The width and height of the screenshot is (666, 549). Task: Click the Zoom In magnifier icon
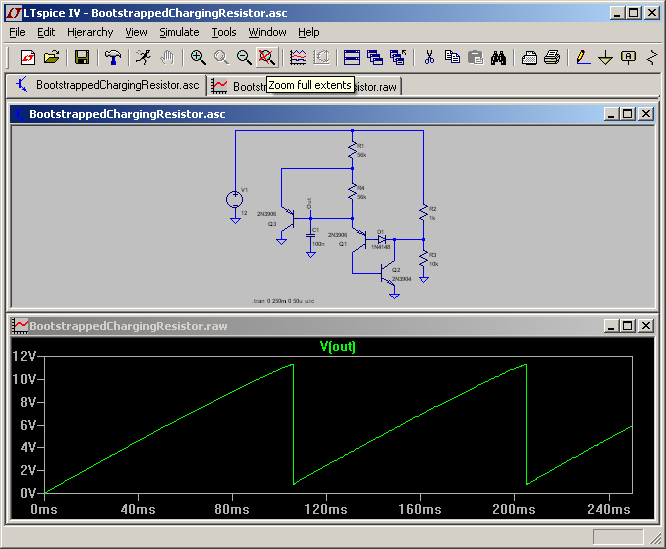click(x=198, y=58)
